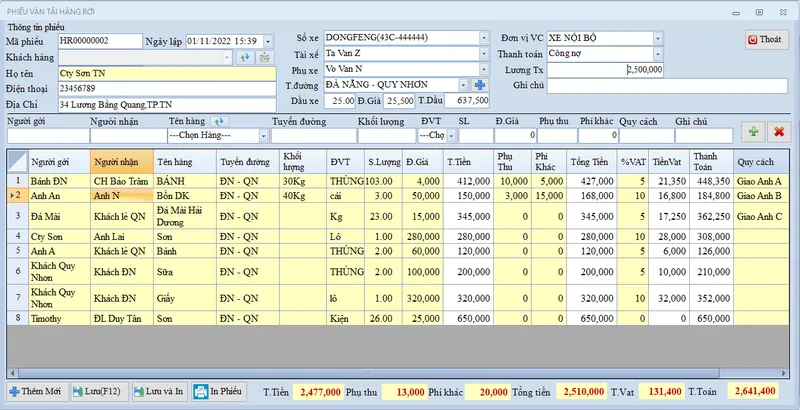Click the red X delete-row button
This screenshot has width=800, height=410.
779,132
